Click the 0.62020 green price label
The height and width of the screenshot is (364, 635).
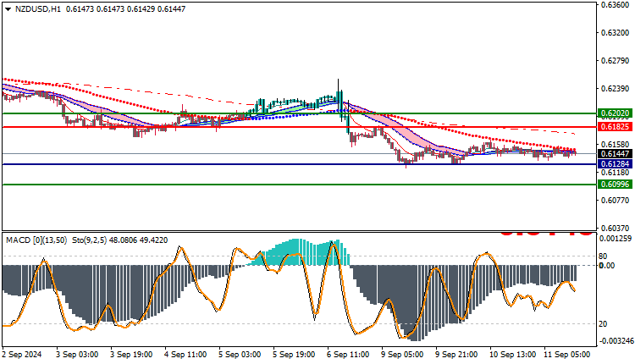[x=616, y=113]
